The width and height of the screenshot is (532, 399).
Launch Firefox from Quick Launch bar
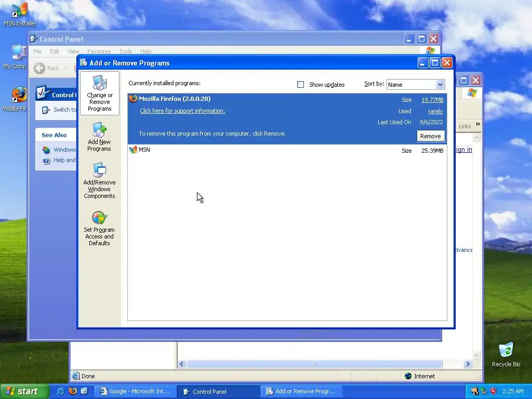click(73, 391)
